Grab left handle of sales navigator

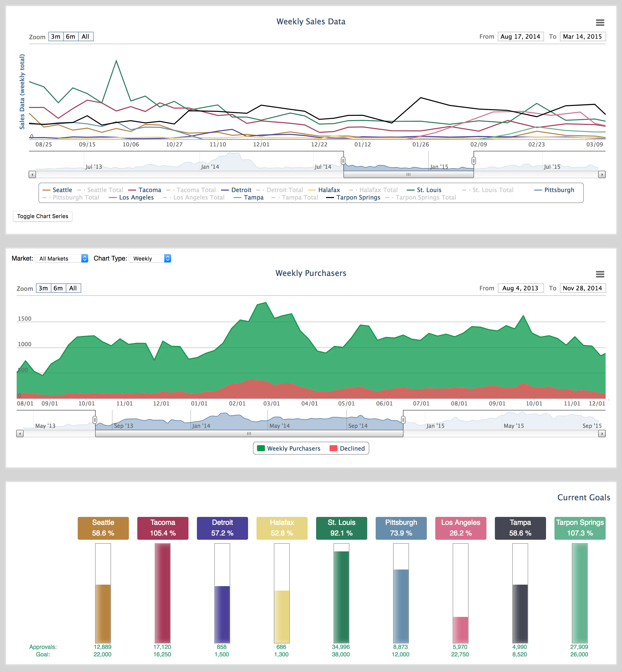pos(343,161)
